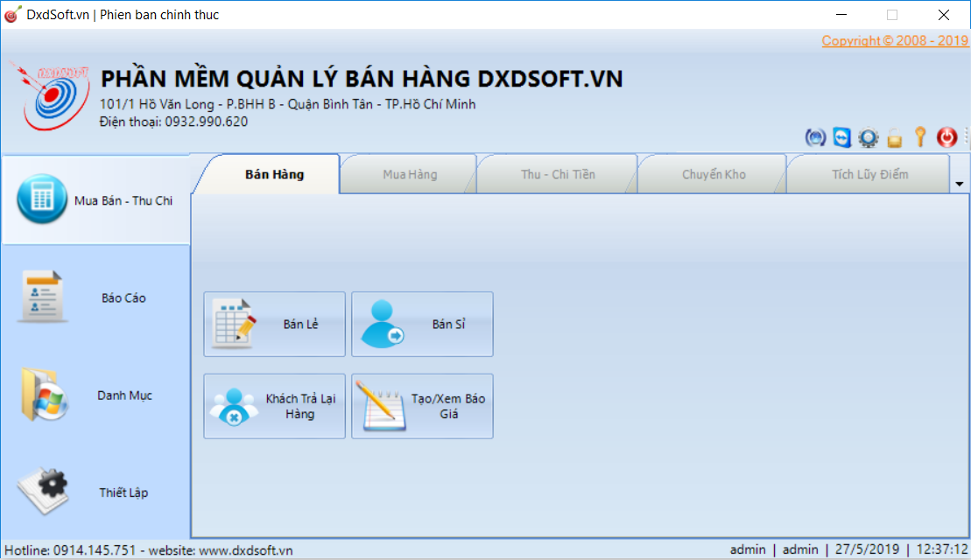Switch to the Chuyển Kho tab
Screen dimensions: 971x560
(714, 174)
